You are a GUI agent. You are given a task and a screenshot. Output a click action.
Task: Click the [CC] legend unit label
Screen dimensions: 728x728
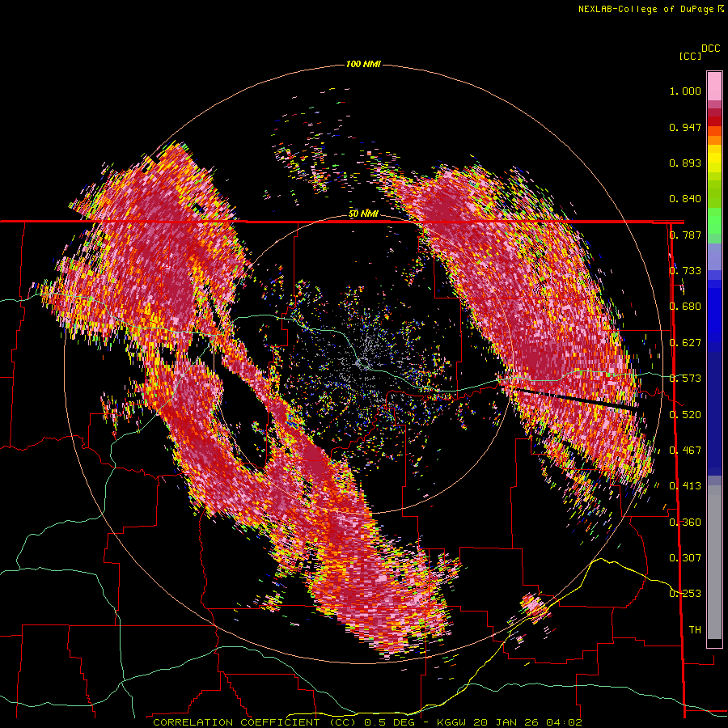tap(690, 56)
